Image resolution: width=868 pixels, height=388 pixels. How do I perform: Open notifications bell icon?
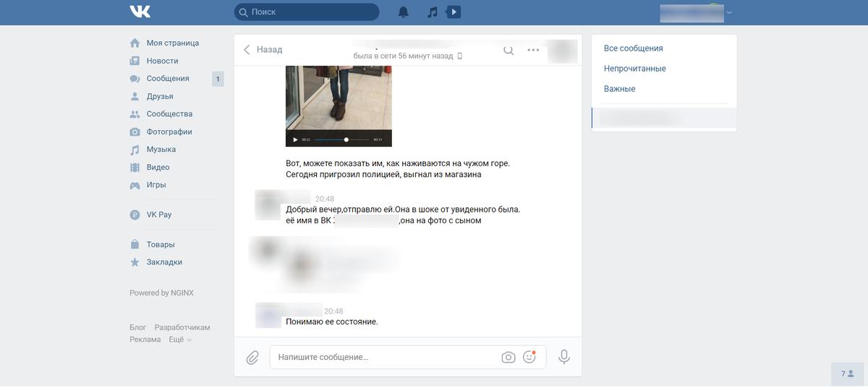point(404,12)
